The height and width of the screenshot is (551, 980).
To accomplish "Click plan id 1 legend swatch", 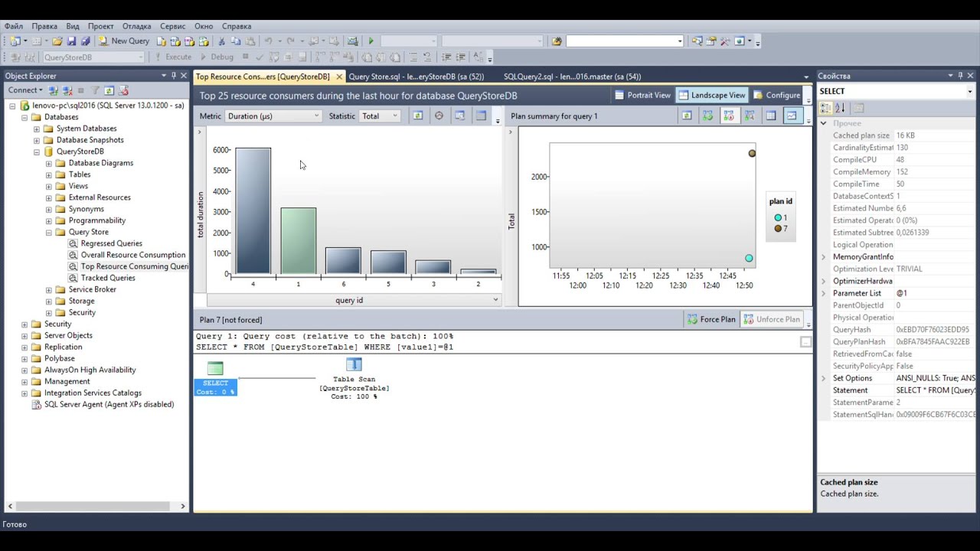I will [x=778, y=218].
